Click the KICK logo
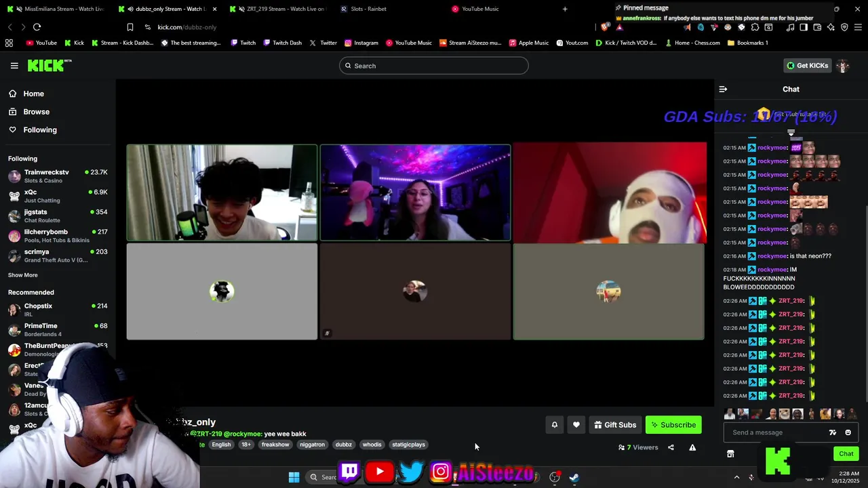868x488 pixels. 49,65
